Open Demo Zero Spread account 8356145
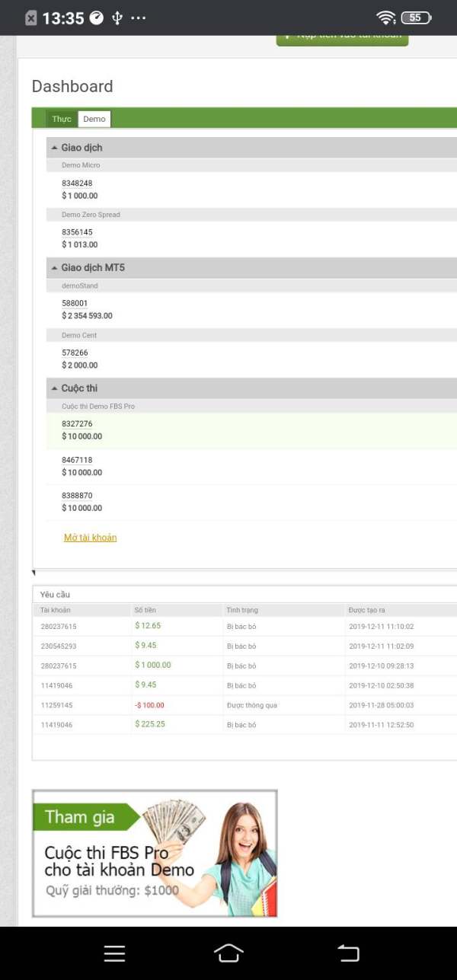This screenshot has width=457, height=980. pos(77,232)
